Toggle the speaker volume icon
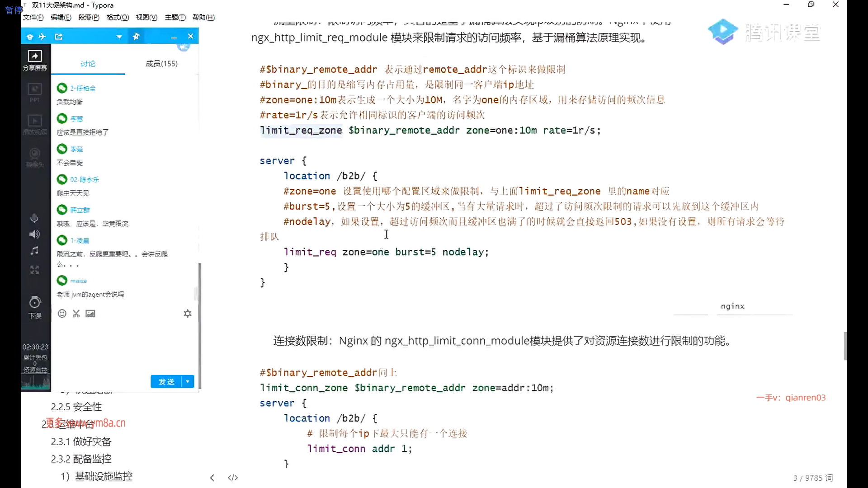 click(x=34, y=234)
